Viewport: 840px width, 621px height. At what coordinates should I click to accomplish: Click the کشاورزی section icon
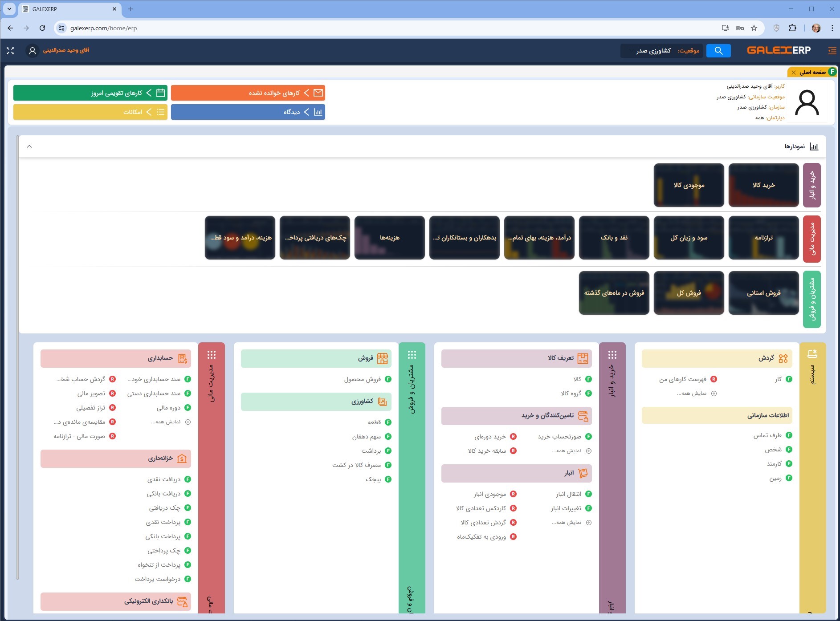pyautogui.click(x=382, y=402)
